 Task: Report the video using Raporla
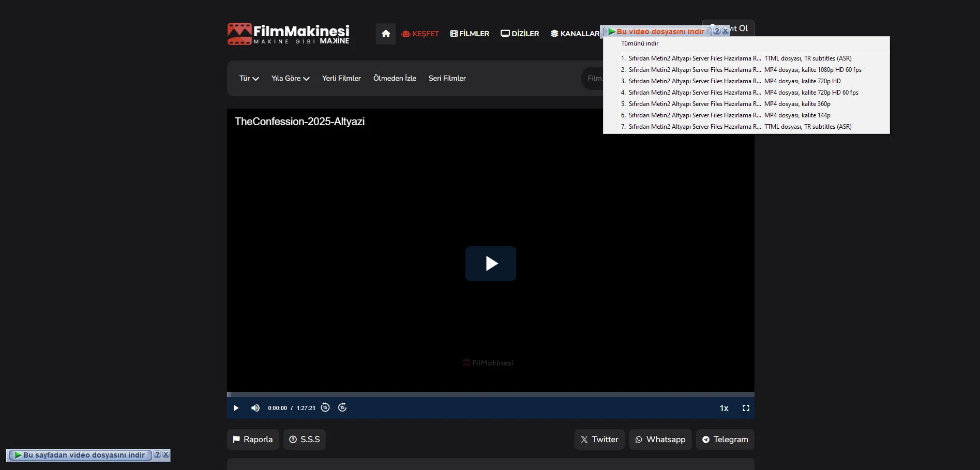[x=253, y=439]
